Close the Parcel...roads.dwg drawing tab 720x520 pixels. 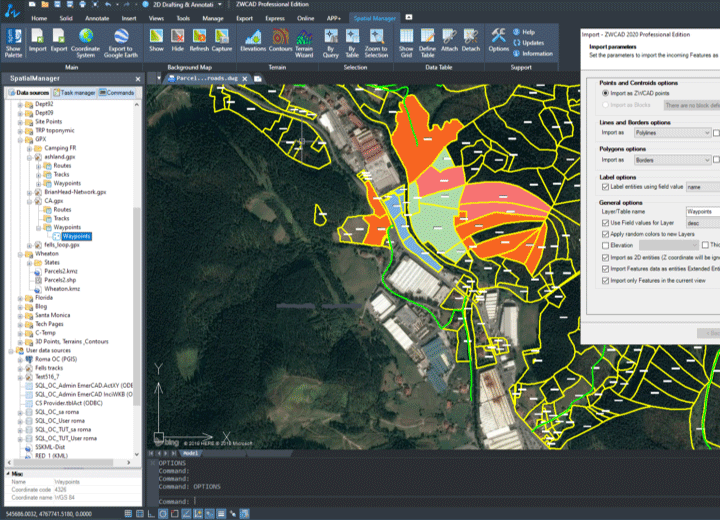[x=245, y=79]
